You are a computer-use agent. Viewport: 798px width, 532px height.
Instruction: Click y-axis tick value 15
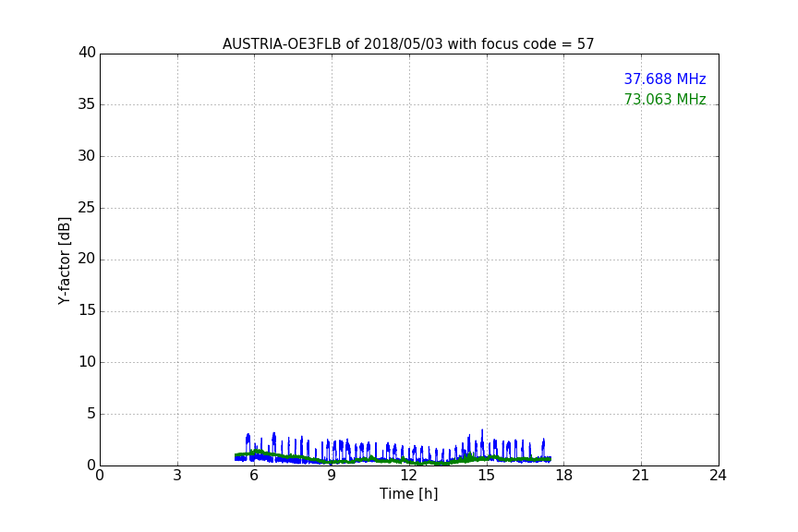point(87,310)
